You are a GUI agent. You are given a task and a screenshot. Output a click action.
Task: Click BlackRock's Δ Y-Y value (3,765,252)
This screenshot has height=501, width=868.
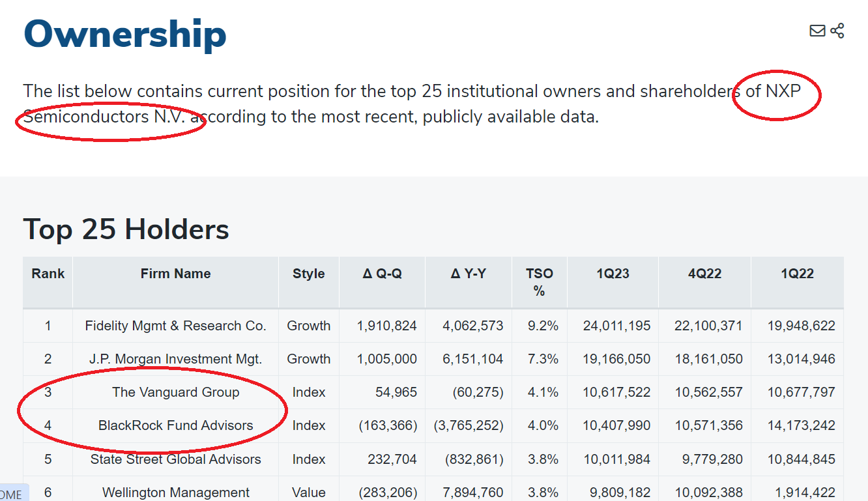(469, 425)
